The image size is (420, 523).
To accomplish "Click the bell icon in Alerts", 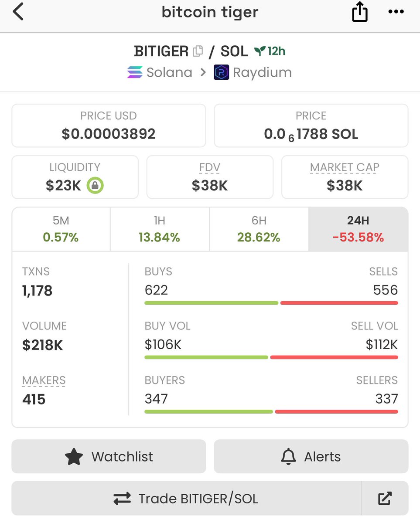I will [x=288, y=457].
